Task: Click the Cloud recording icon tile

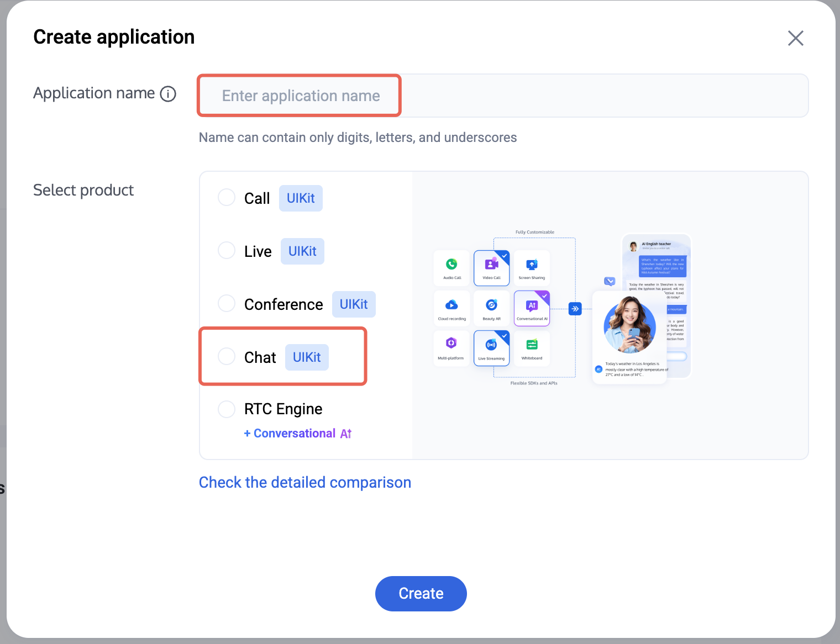Action: click(452, 308)
